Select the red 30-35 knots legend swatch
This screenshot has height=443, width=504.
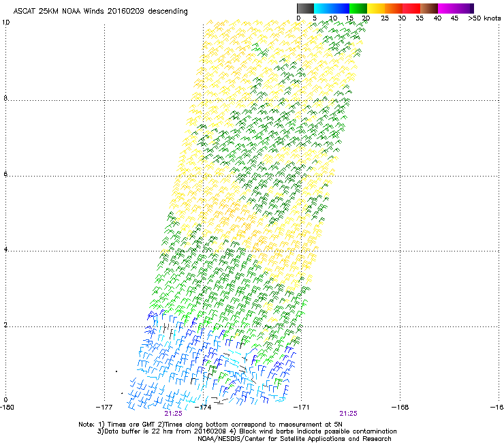pos(411,8)
